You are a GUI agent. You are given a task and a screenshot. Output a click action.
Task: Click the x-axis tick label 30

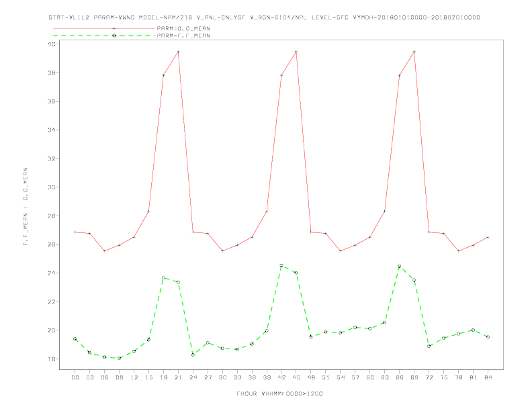222,377
